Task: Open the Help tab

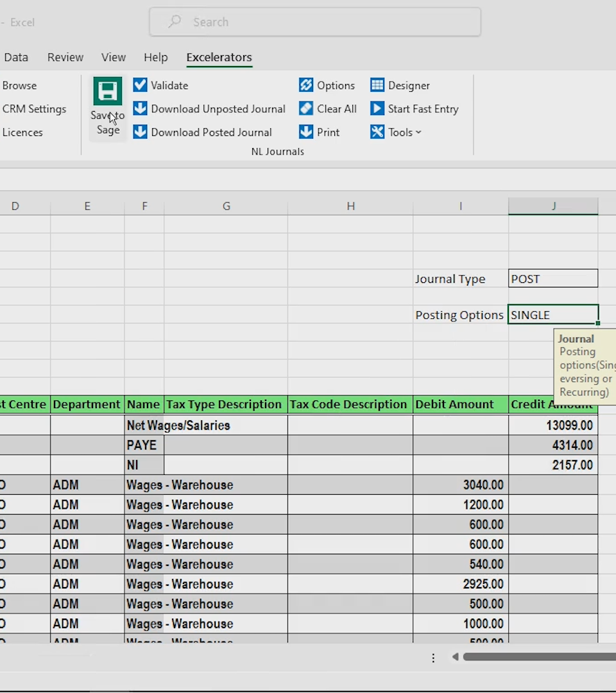Action: click(155, 57)
